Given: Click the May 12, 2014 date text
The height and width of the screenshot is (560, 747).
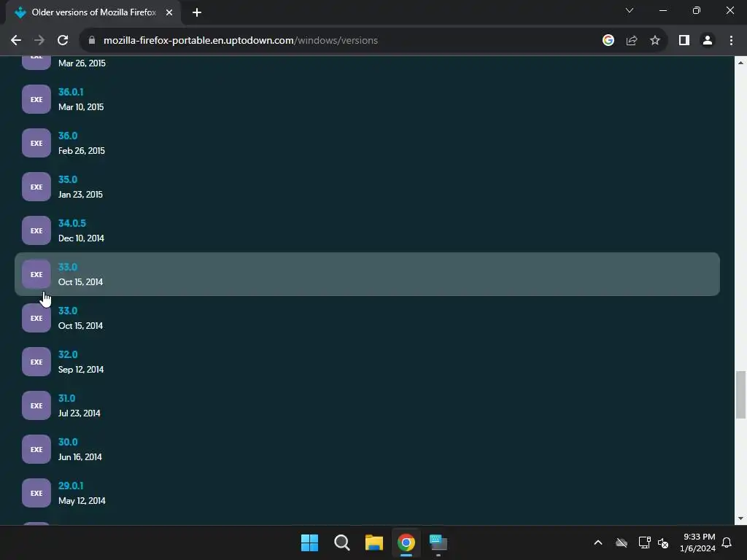Looking at the screenshot, I should point(82,501).
